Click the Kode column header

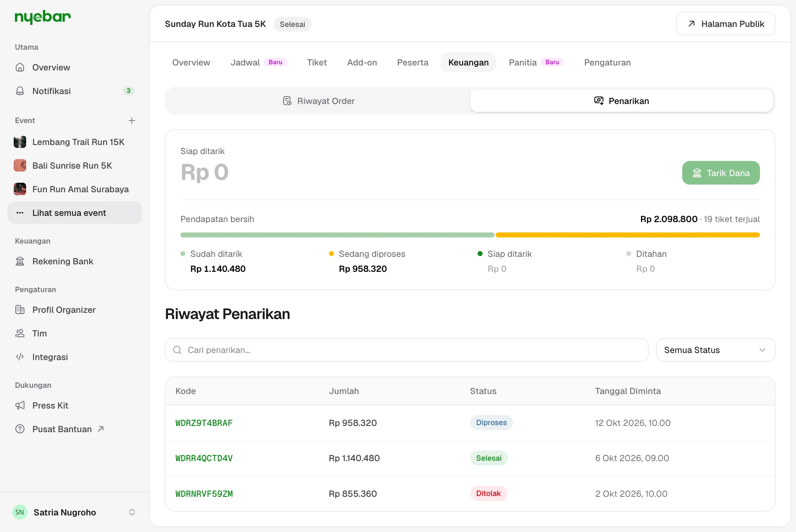pyautogui.click(x=185, y=391)
